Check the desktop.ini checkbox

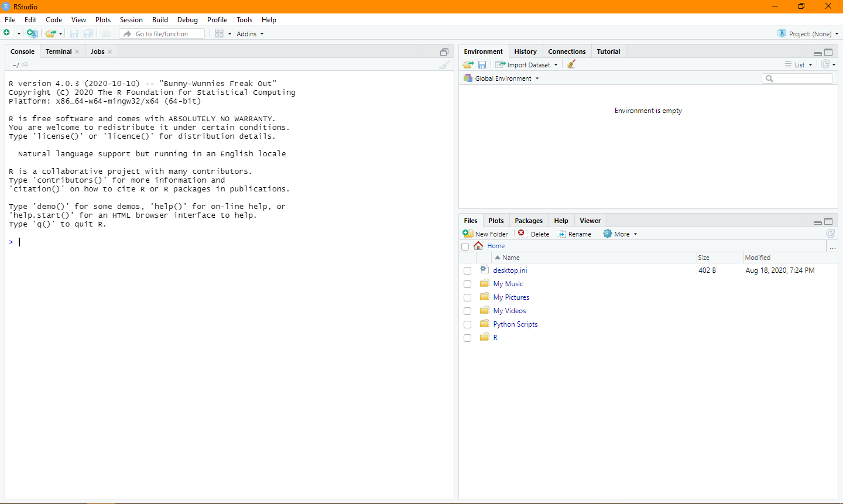[467, 270]
